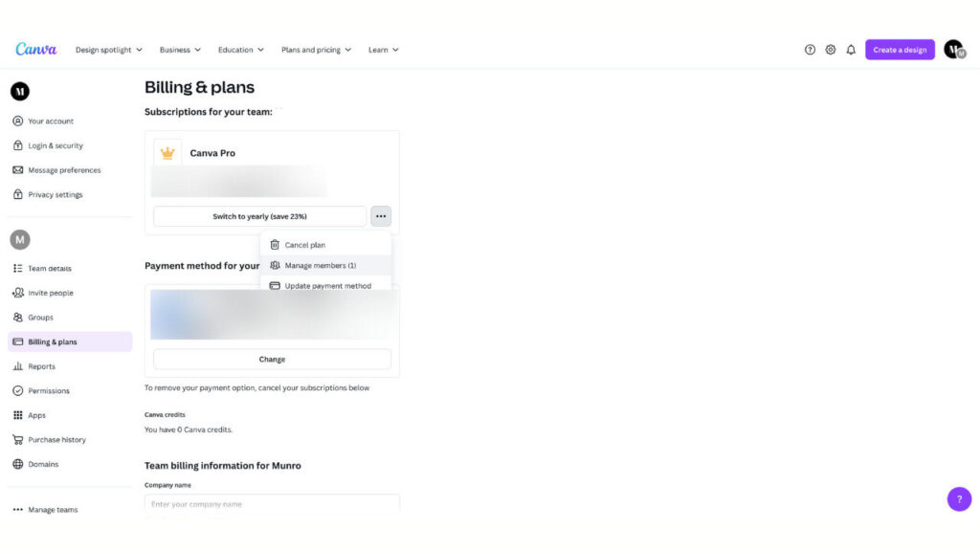Click the 'Subscriptions for your team:' text
The image size is (980, 551).
pos(208,112)
